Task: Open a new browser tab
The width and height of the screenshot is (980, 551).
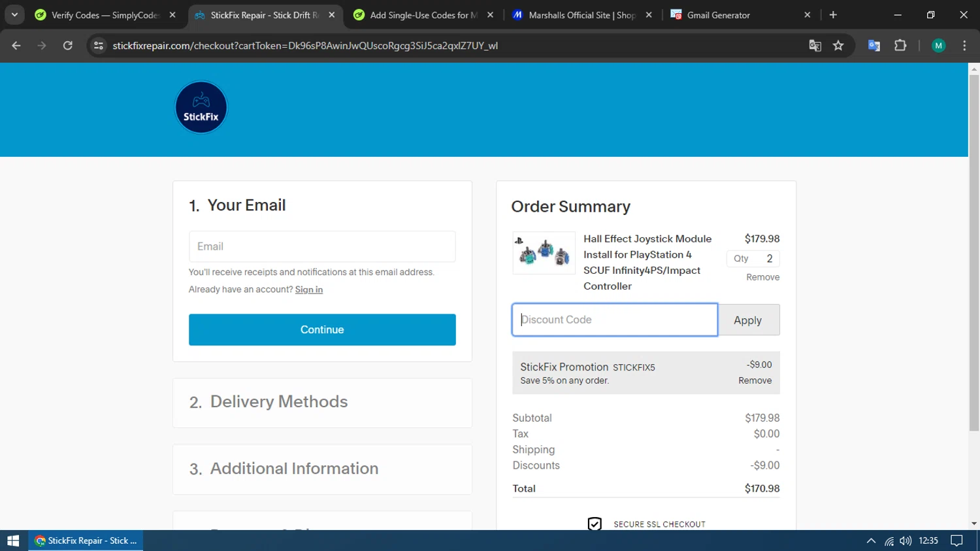Action: [833, 15]
